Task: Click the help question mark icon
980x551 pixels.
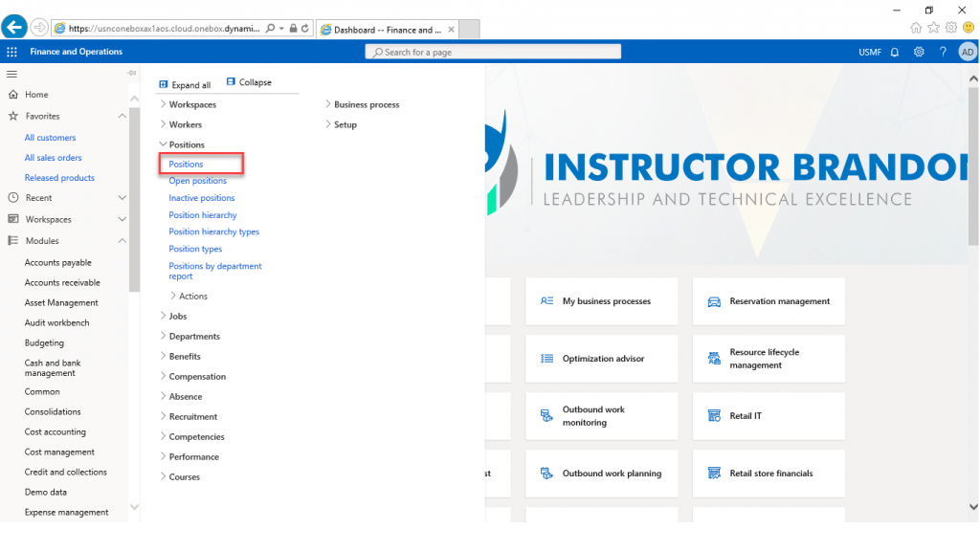Action: 943,52
